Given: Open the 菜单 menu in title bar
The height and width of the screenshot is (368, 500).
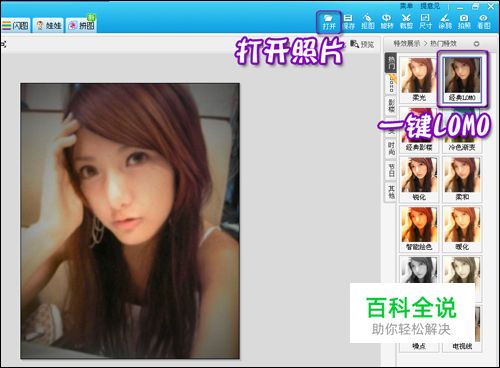Looking at the screenshot, I should pyautogui.click(x=407, y=6).
